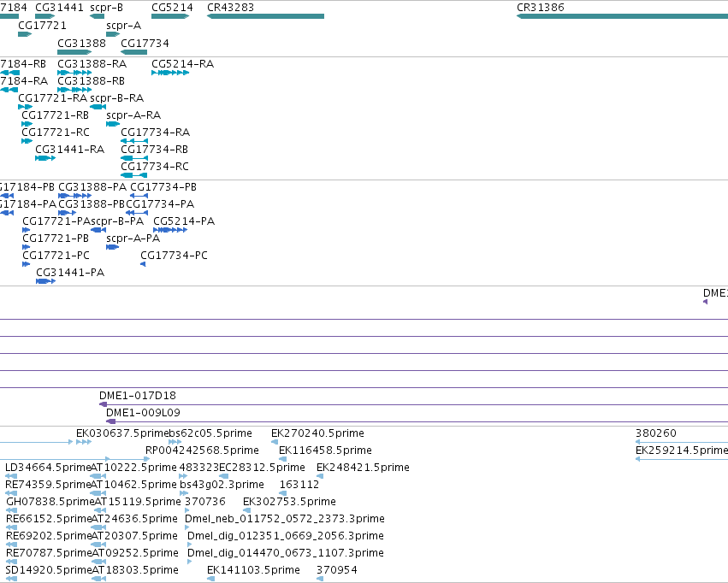
Task: Click EST RE66152.5prime
Action: point(11,527)
